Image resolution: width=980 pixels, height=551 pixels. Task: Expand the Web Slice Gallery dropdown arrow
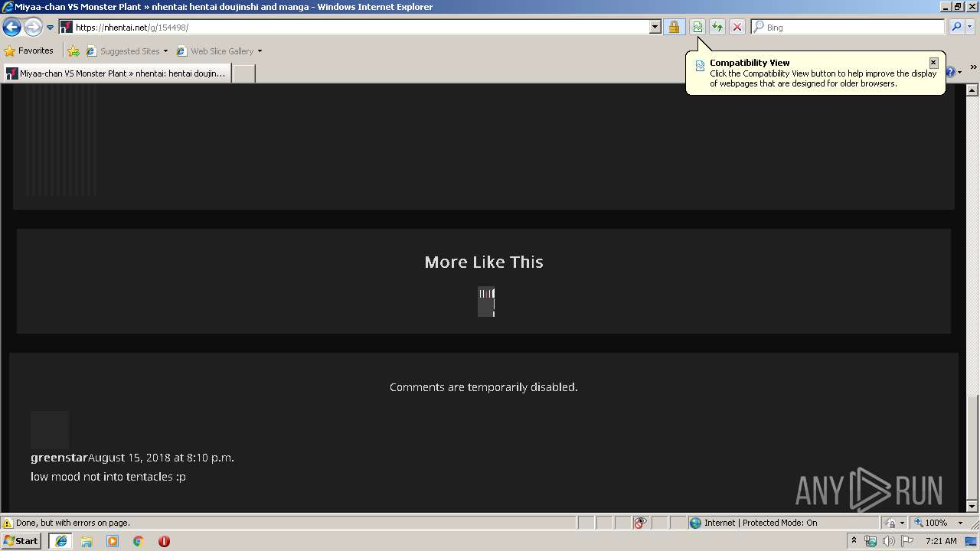[x=260, y=51]
